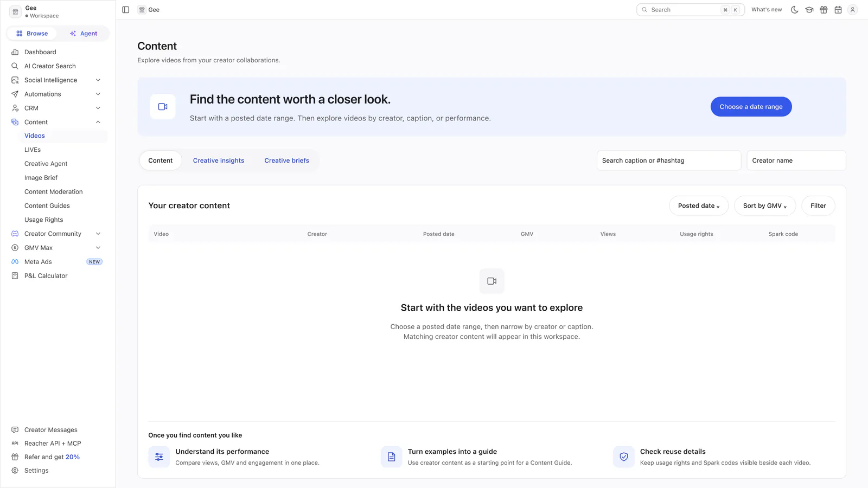Viewport: 868px width, 488px height.
Task: Open the user profile avatar icon
Action: (x=853, y=10)
